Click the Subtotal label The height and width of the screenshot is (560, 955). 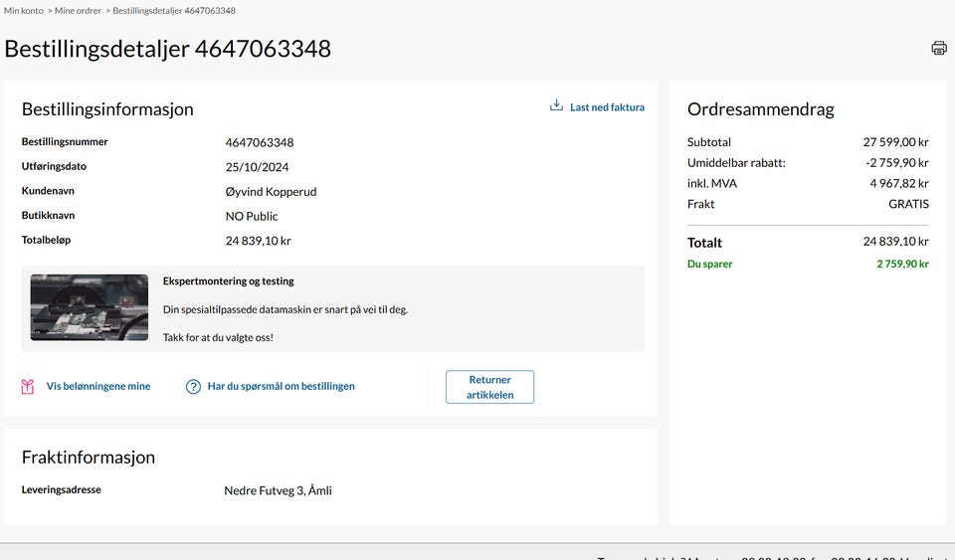(709, 142)
